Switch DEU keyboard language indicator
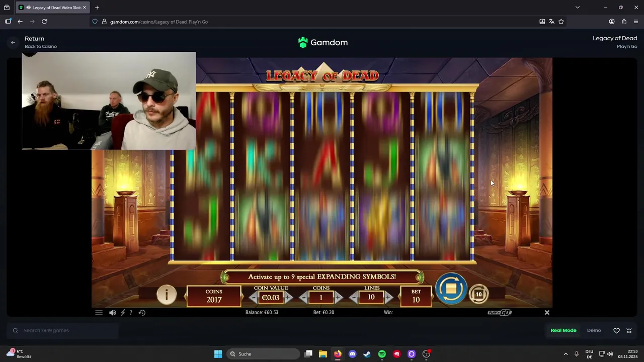644x362 pixels. pyautogui.click(x=589, y=354)
